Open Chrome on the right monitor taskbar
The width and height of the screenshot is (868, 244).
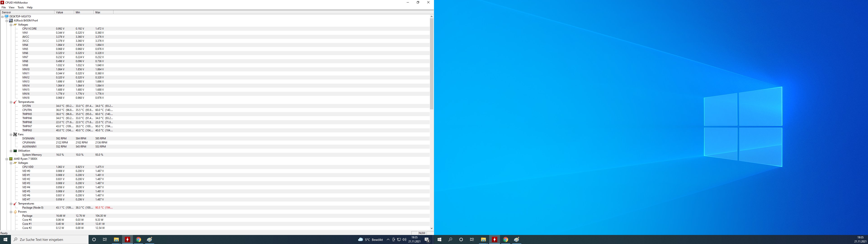(505, 240)
